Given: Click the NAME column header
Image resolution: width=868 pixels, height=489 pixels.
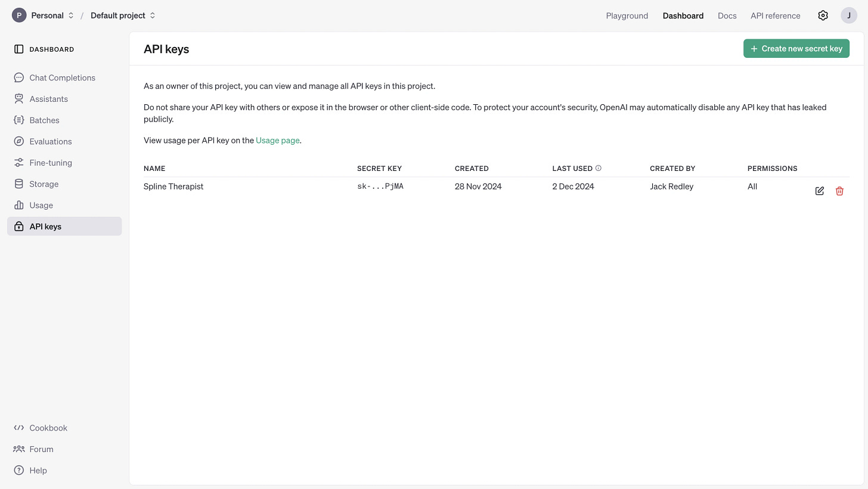Looking at the screenshot, I should pyautogui.click(x=154, y=169).
